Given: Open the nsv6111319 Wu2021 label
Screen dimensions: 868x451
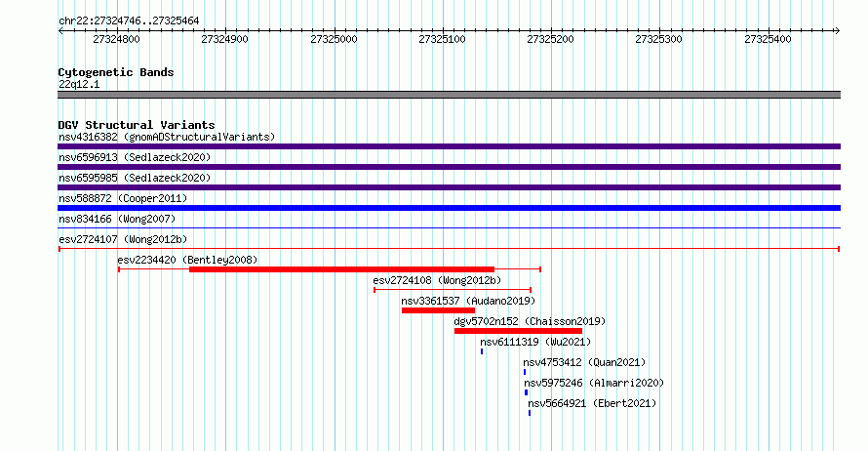Looking at the screenshot, I should point(535,342).
